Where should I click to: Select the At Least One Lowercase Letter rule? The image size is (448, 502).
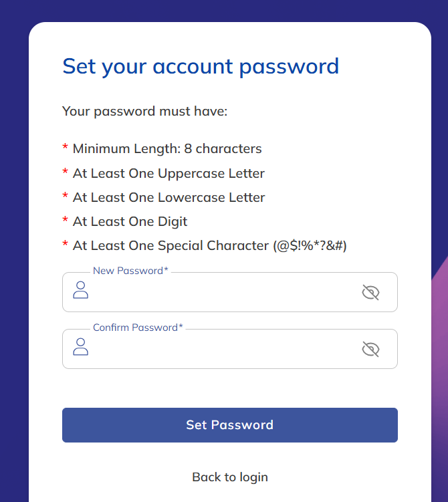(x=169, y=197)
